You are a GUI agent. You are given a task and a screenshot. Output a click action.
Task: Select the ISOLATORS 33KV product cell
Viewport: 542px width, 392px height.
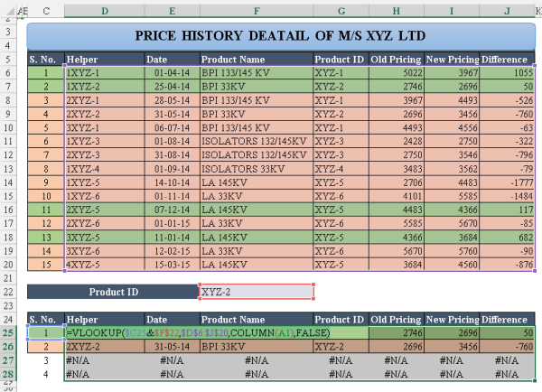coord(256,169)
